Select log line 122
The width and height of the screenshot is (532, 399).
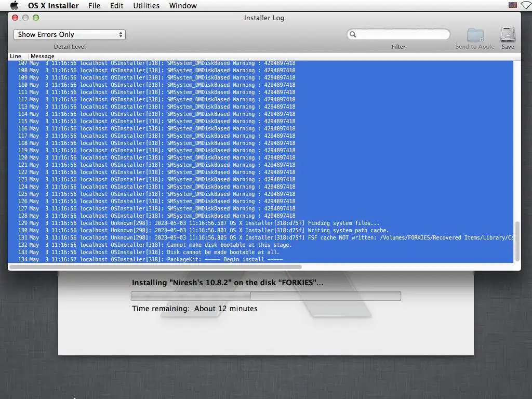point(261,172)
